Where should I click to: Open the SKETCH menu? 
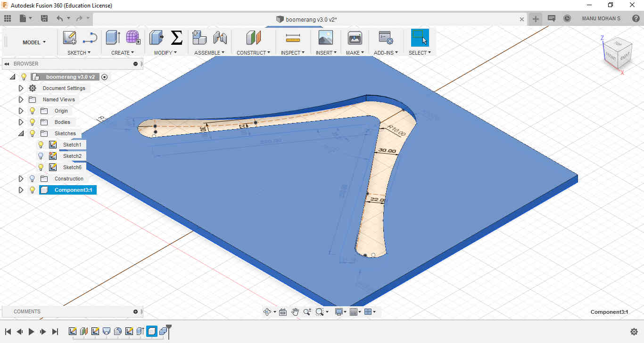79,53
